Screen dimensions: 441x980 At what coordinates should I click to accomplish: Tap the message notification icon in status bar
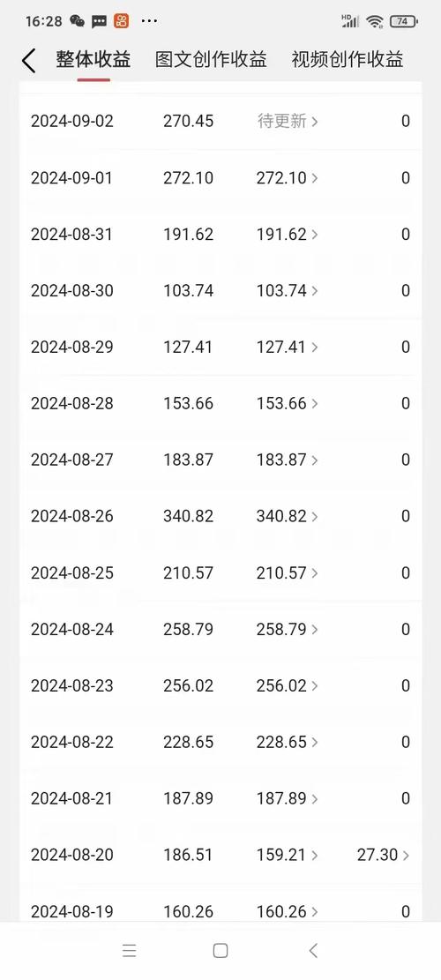coord(100,22)
